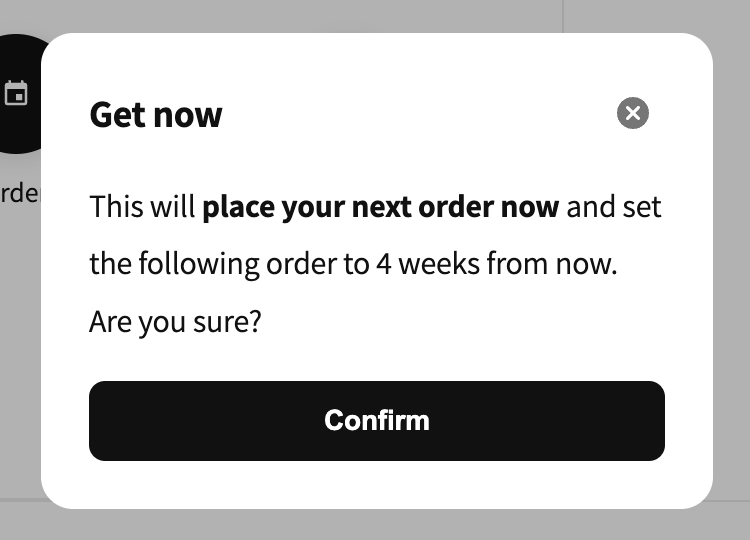750x540 pixels.
Task: Click the 'Confirm' label text on the black button
Action: coord(377,421)
